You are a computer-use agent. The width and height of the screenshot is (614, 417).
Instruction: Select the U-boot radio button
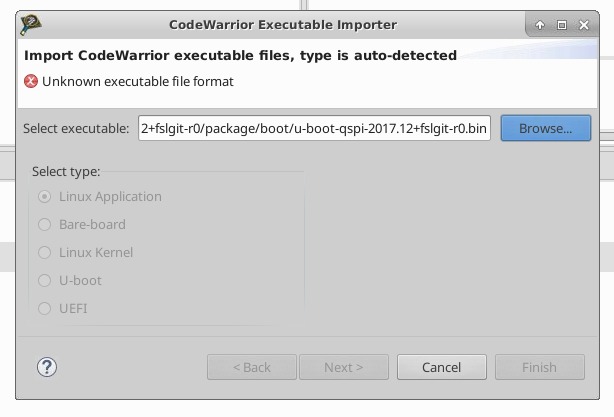coord(44,281)
